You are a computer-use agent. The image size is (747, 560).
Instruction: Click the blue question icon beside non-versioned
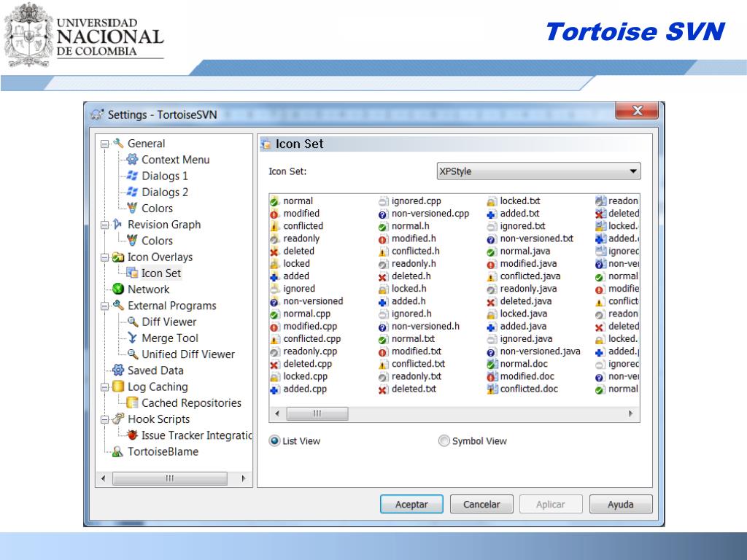(274, 301)
